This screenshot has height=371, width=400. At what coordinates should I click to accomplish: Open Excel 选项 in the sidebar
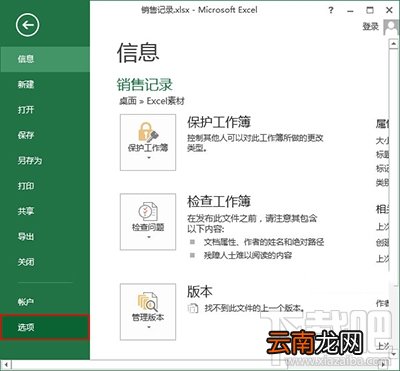45,327
